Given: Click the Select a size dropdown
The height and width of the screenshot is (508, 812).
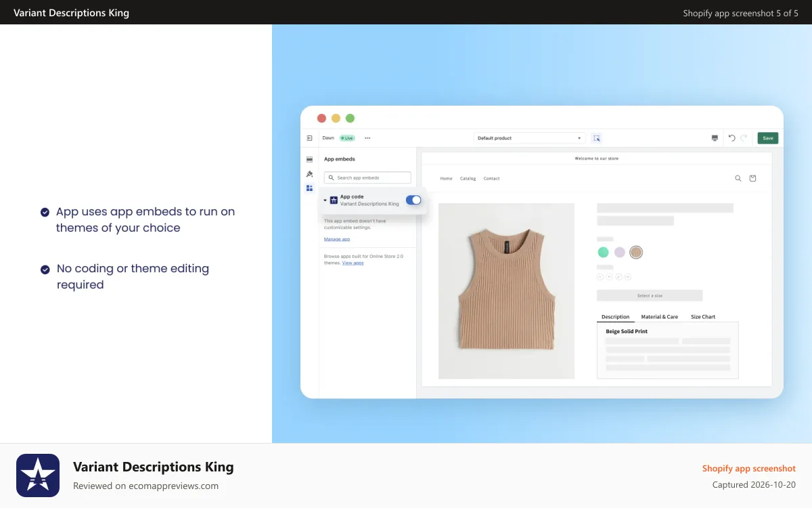Looking at the screenshot, I should click(x=650, y=296).
